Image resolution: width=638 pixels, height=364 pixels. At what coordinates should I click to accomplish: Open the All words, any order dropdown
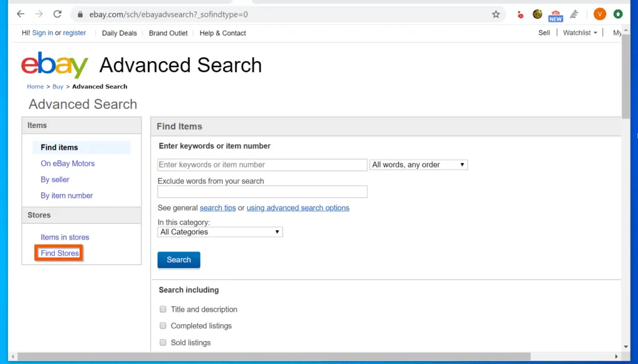(x=418, y=164)
